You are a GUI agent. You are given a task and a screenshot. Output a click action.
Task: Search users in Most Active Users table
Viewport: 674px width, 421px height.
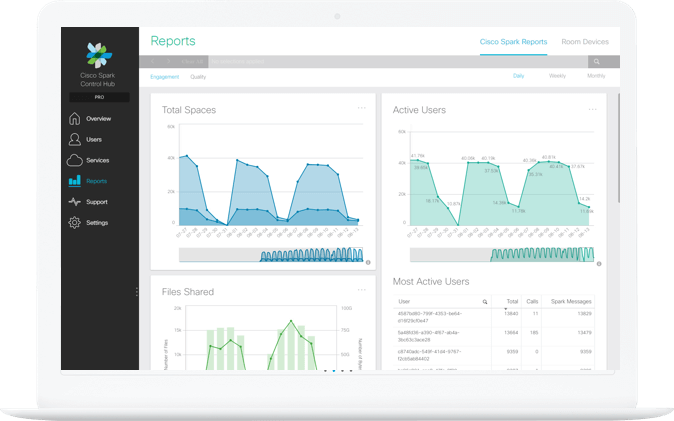[485, 301]
